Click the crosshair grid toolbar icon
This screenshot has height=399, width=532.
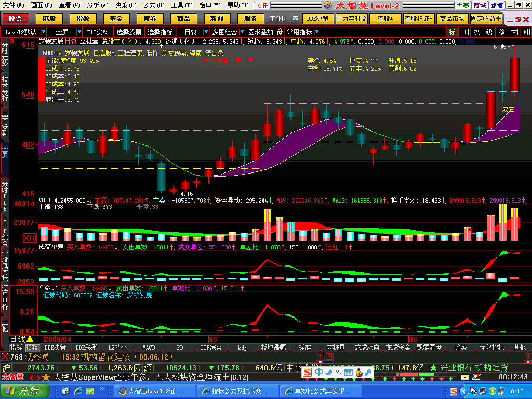(x=465, y=32)
